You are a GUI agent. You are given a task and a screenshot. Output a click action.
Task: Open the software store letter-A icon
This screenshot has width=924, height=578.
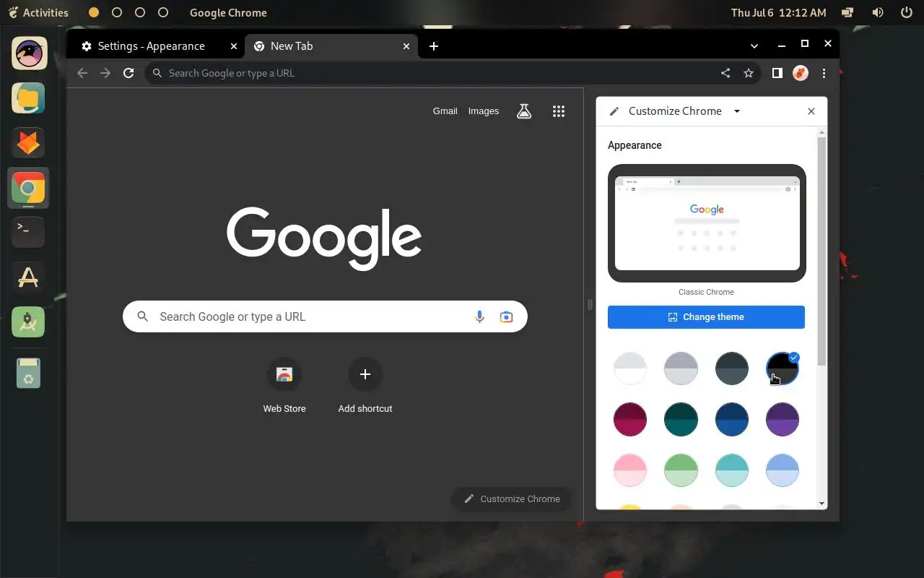[x=28, y=277]
